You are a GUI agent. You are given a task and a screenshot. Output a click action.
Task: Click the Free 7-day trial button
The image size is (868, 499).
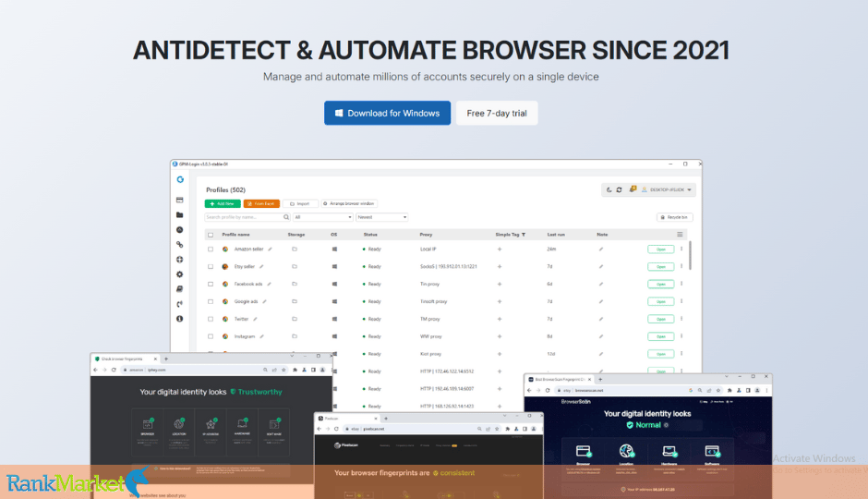497,113
